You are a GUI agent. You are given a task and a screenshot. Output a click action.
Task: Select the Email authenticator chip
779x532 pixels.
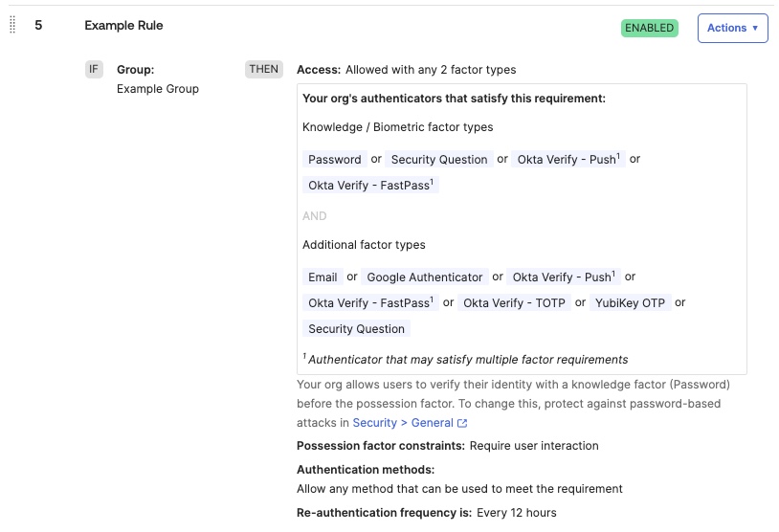(323, 277)
